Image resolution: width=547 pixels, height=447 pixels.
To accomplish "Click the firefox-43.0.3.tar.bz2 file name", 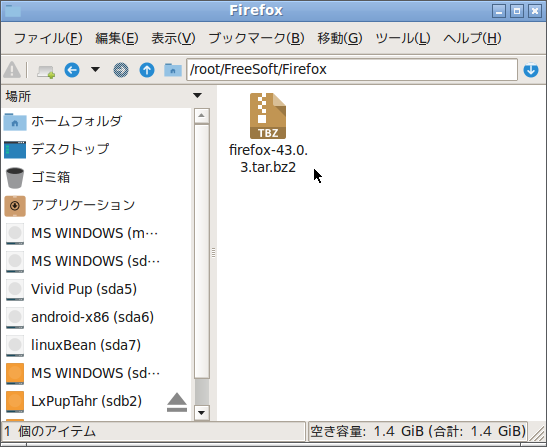I will coord(268,159).
